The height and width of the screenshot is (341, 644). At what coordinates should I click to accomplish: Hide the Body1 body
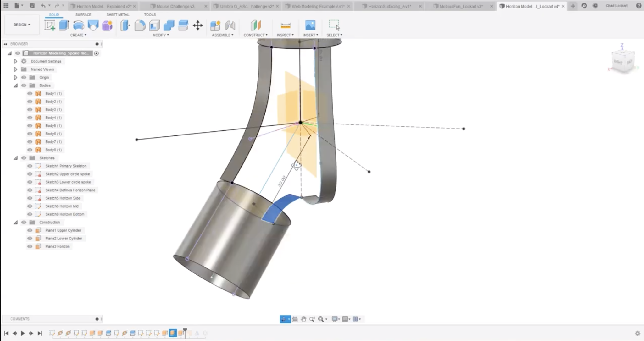pos(30,93)
